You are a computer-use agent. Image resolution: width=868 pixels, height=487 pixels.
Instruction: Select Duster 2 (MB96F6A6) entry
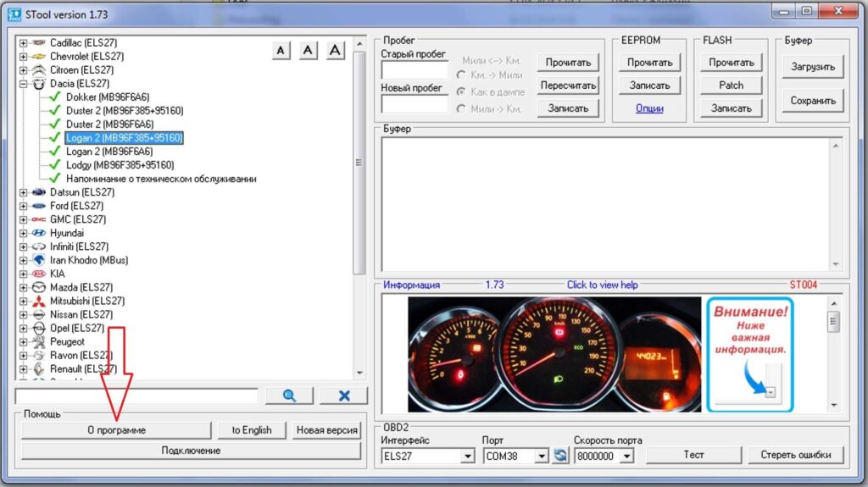(109, 124)
